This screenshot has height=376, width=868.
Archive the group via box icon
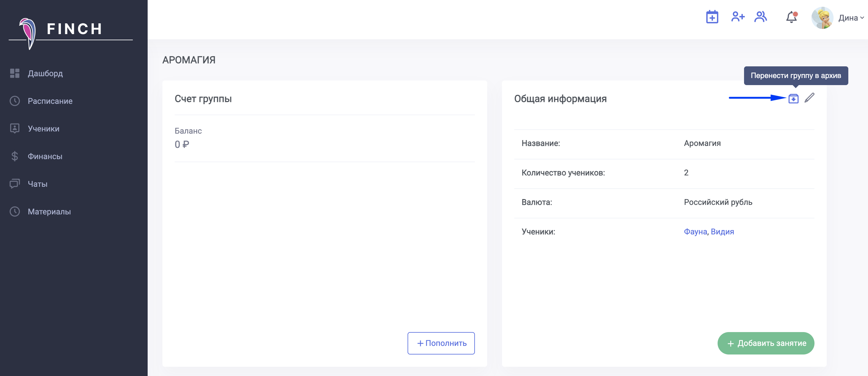(793, 99)
